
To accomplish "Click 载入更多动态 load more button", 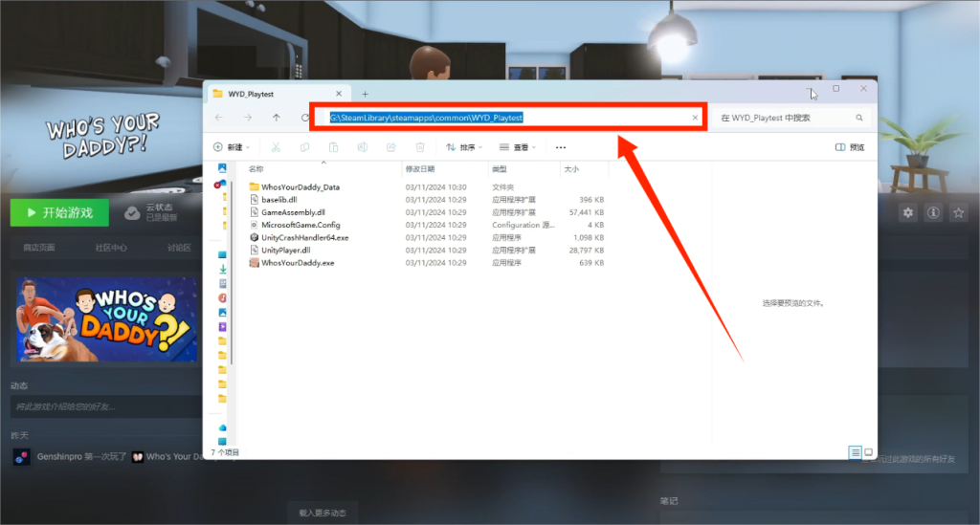I will click(x=322, y=513).
